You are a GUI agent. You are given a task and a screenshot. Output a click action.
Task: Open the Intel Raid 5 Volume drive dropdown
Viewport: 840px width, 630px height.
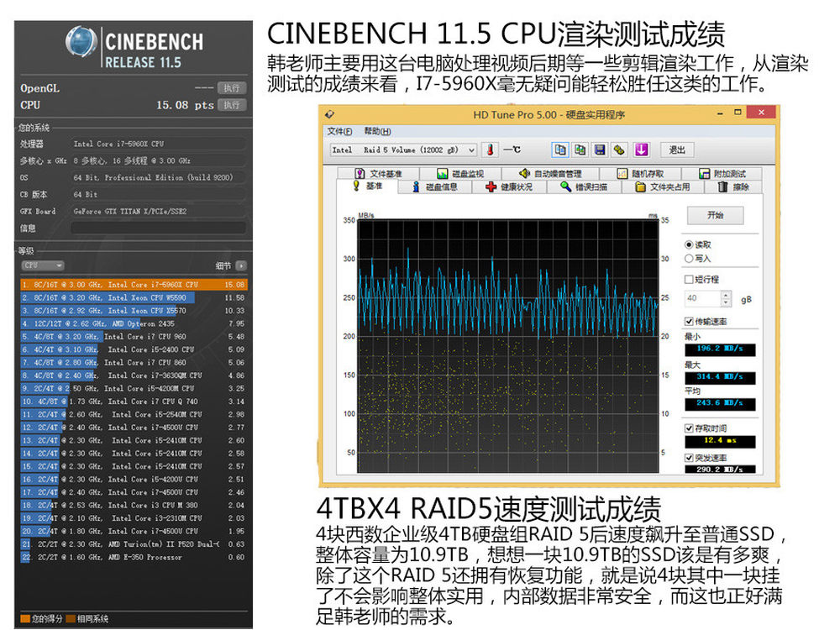403,150
